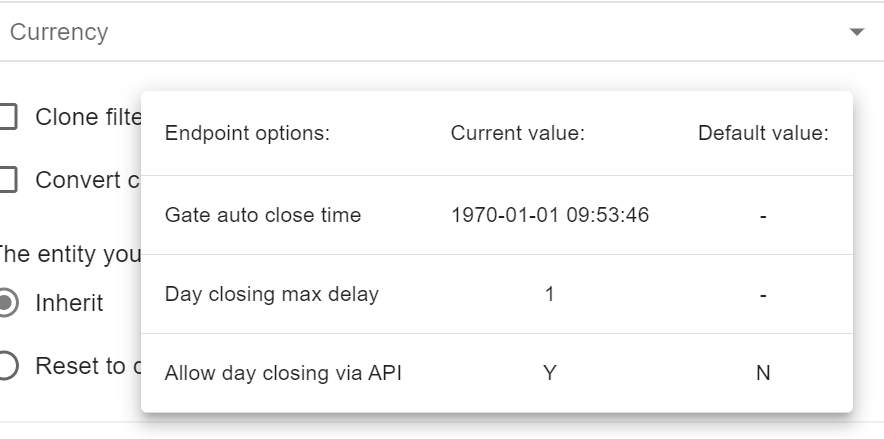
Task: Open the Currency dropdown arrow
Action: (856, 32)
